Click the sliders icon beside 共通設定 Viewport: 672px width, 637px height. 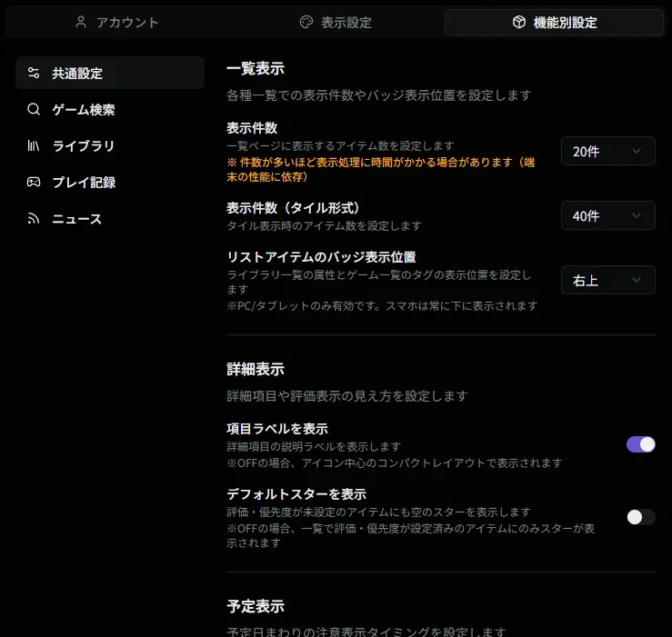(34, 73)
